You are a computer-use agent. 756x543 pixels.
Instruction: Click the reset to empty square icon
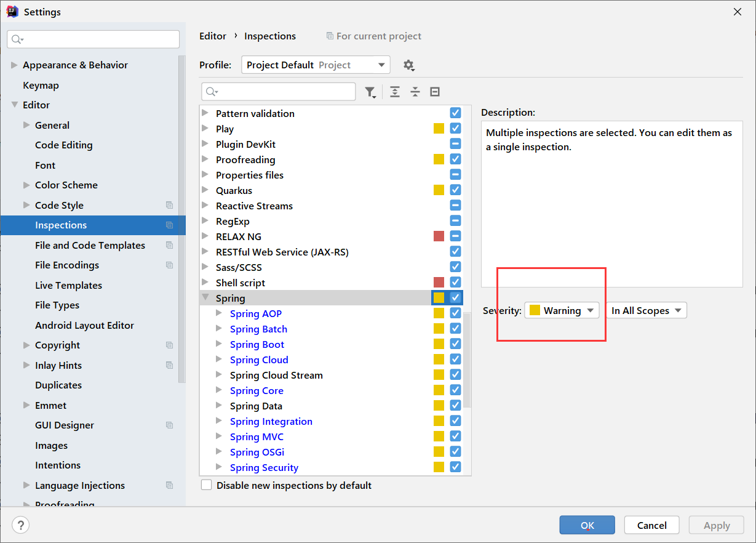(435, 92)
